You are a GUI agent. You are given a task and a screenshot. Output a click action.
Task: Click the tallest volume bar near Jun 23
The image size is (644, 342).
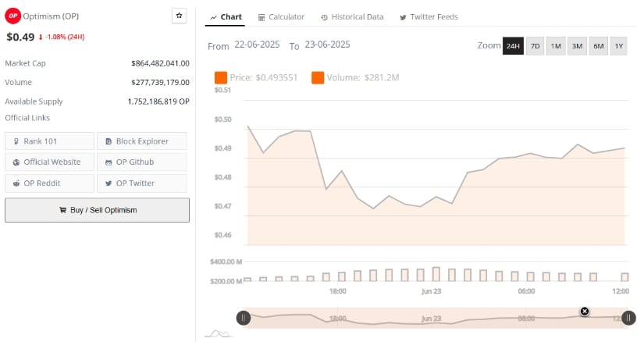pyautogui.click(x=436, y=274)
